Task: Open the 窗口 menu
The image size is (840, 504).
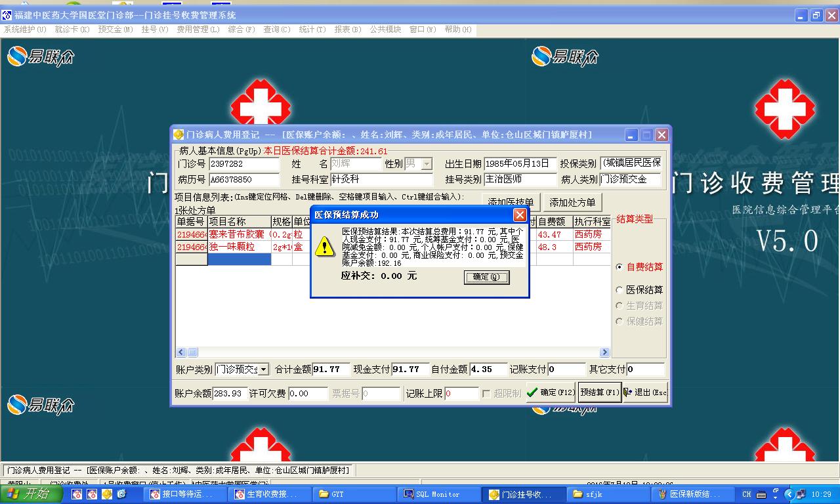Action: coord(423,30)
